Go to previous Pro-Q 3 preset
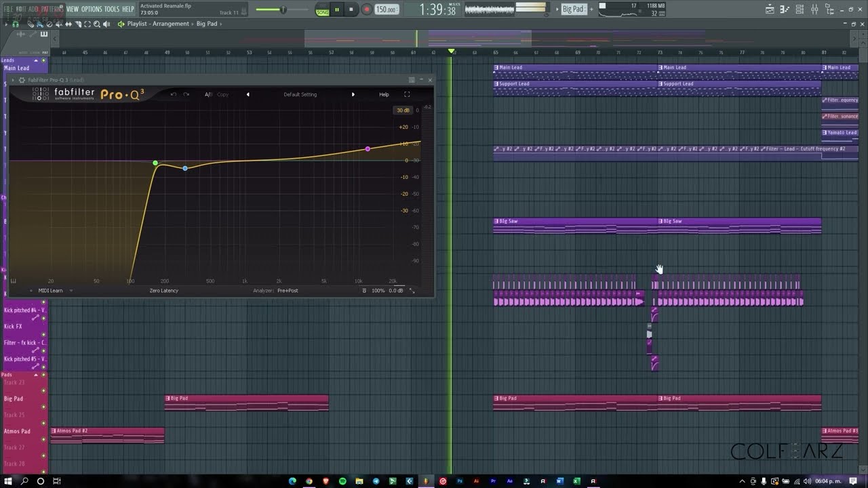 pos(248,95)
